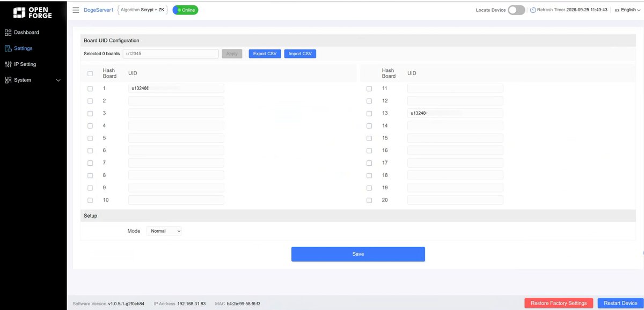
Task: Click the software version v1.0.5-1-g2f0eb84
Action: click(126, 304)
